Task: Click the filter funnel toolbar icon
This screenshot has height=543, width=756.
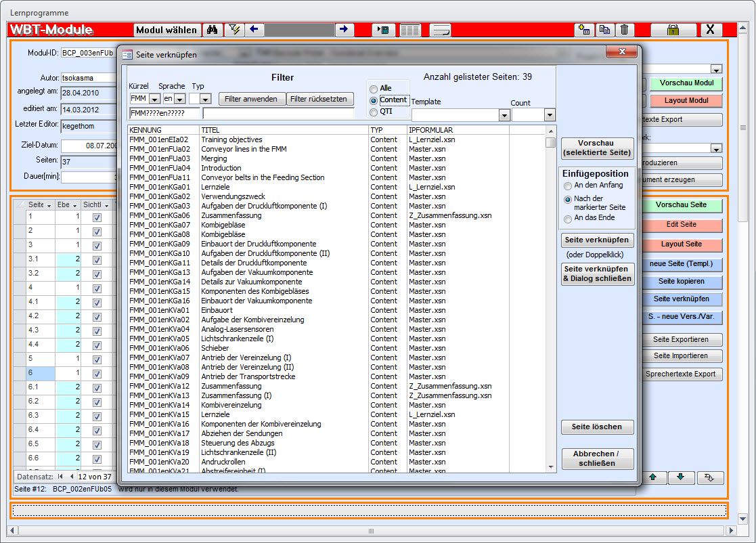Action: point(235,30)
